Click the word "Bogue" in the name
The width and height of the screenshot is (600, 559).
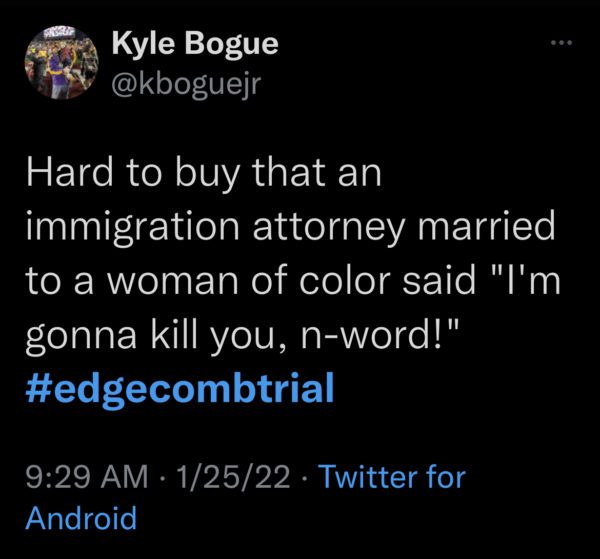coord(232,44)
